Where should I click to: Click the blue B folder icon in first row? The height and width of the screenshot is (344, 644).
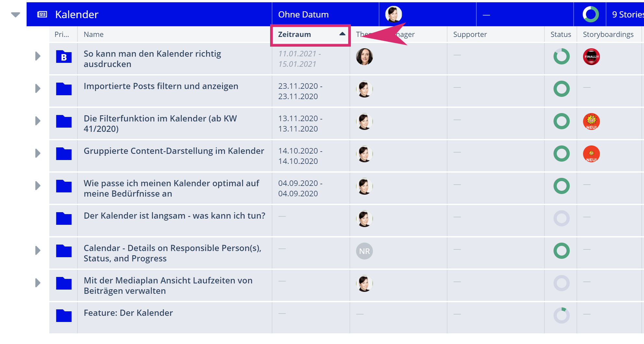click(64, 57)
